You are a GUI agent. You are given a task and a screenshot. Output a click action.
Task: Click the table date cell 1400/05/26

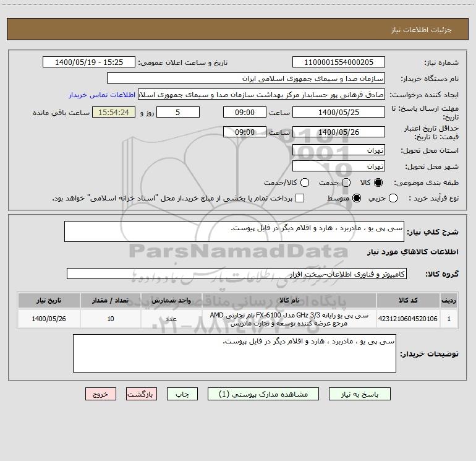tap(49, 319)
